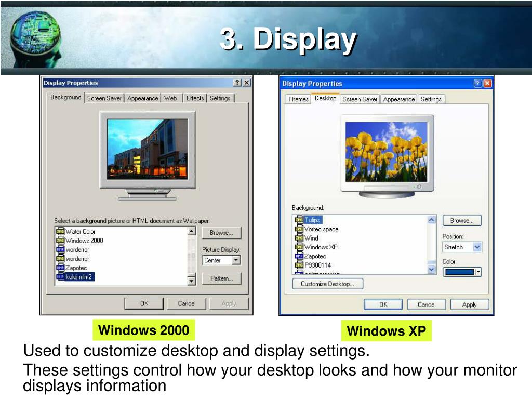Click the Vortec space file icon
This screenshot has height=399, width=532.
[x=299, y=229]
